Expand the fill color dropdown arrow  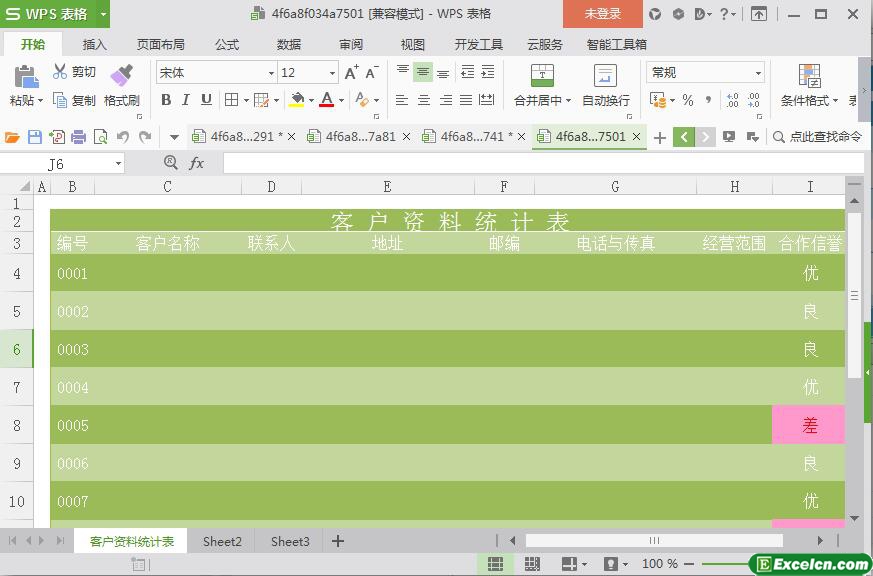(311, 100)
